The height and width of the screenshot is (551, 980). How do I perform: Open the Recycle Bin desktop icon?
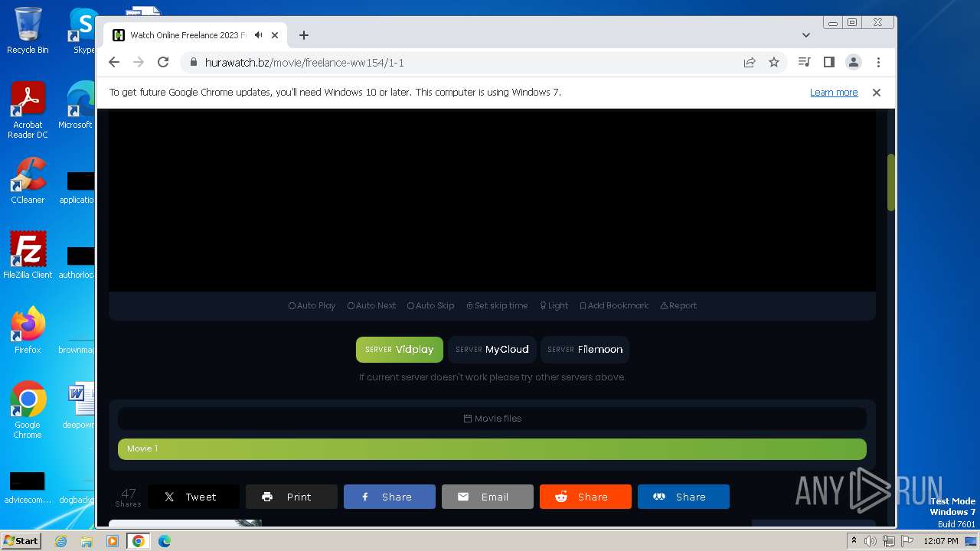coord(28,31)
